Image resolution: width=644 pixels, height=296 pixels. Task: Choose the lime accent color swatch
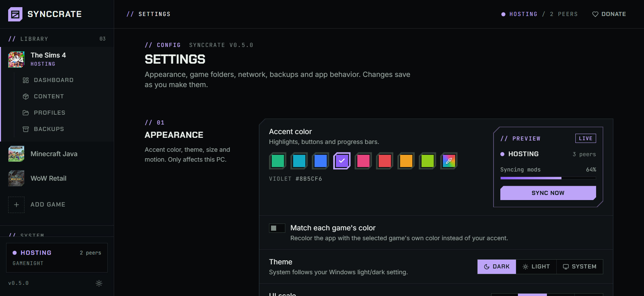428,161
